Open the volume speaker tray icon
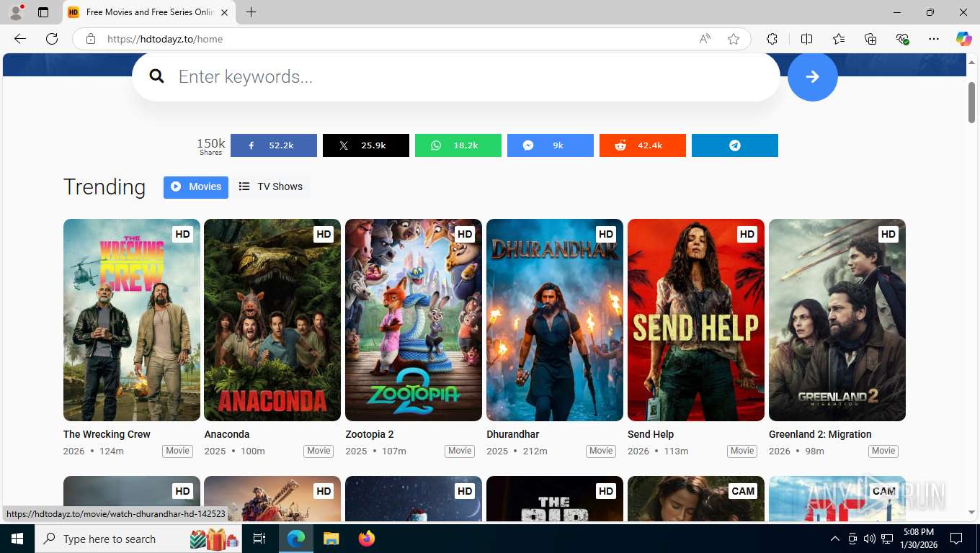 869,539
